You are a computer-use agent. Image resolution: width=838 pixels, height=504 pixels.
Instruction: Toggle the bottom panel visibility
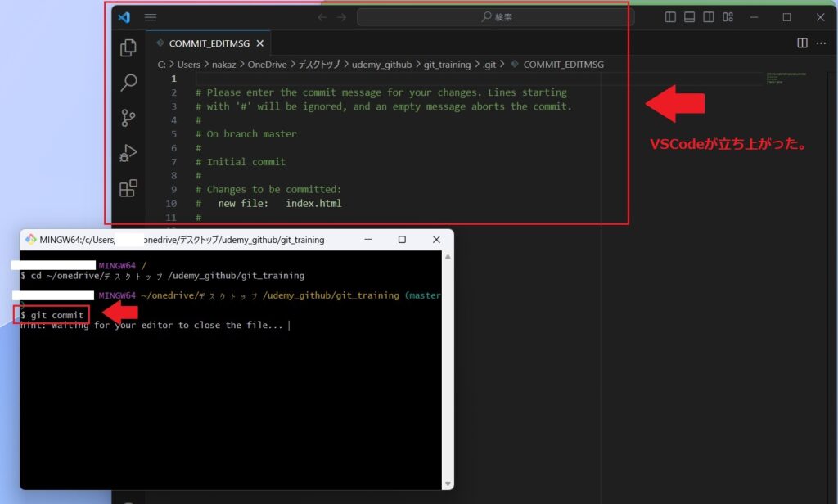click(689, 17)
